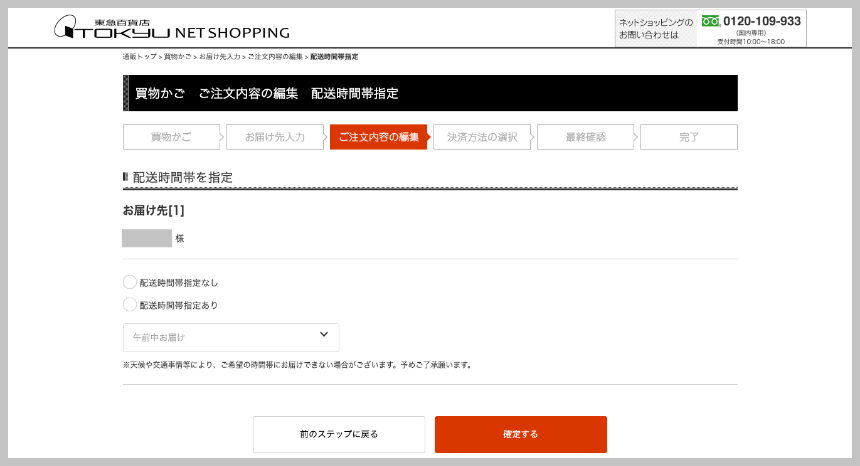Screen dimensions: 860x466
Task: Open the 午前中お届け time slot dropdown
Action: tap(231, 337)
